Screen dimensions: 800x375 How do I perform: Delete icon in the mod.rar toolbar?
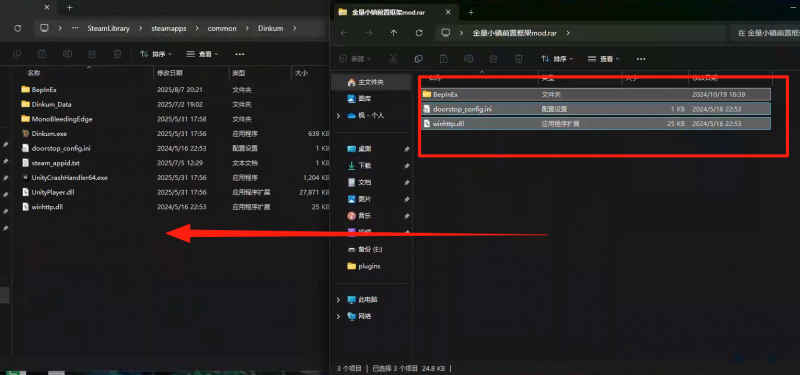[519, 59]
